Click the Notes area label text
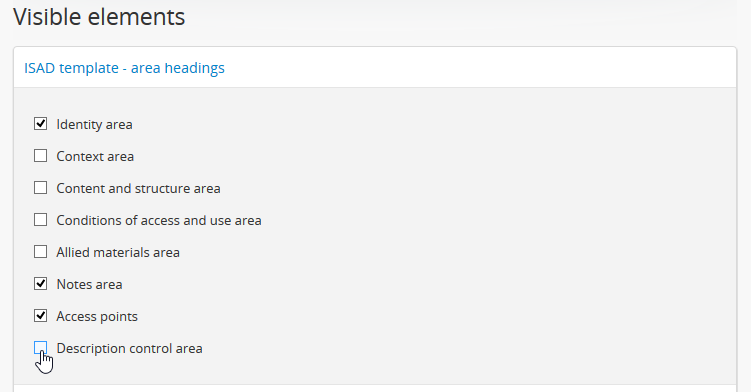 [89, 285]
